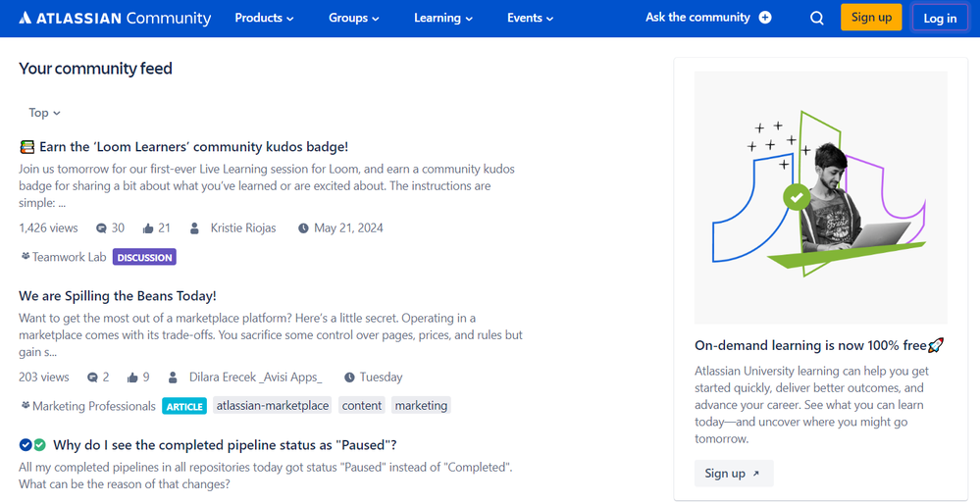Click the comments icon showing 30 replies

pos(101,228)
